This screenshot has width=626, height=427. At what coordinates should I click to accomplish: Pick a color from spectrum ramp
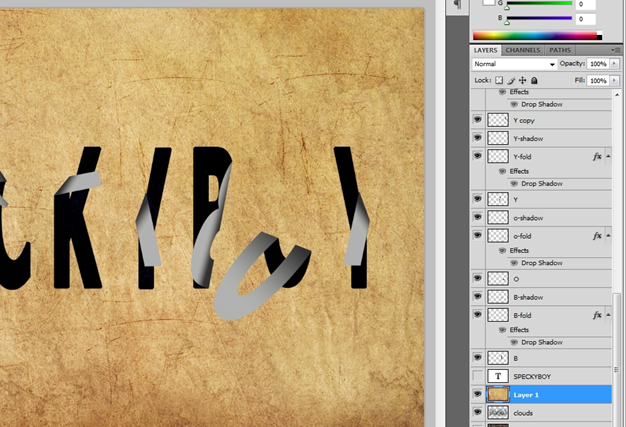click(x=537, y=36)
